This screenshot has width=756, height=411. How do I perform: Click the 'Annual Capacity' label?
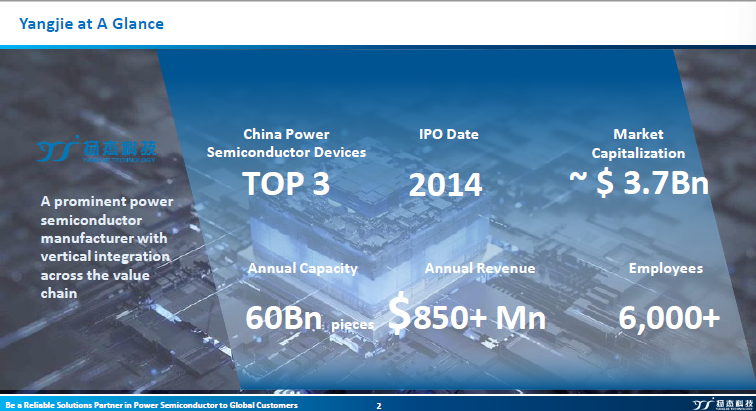[x=303, y=269]
